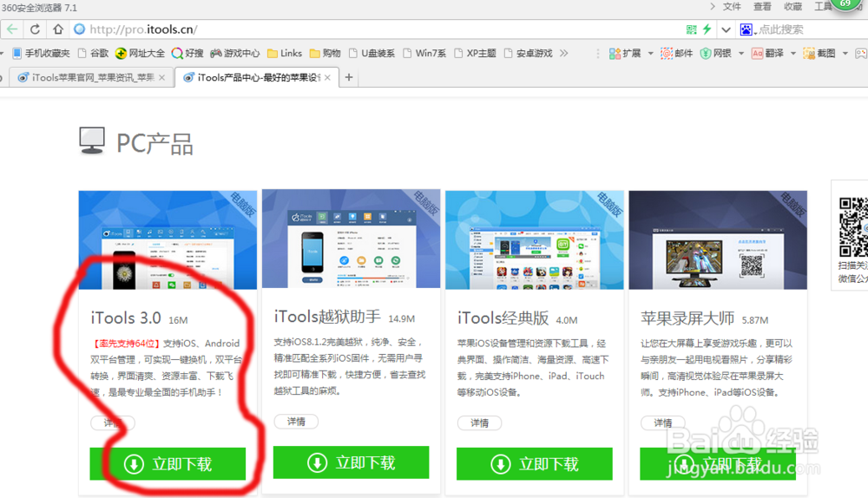
Task: Expand the 翻译 dropdown arrow
Action: pyautogui.click(x=793, y=54)
